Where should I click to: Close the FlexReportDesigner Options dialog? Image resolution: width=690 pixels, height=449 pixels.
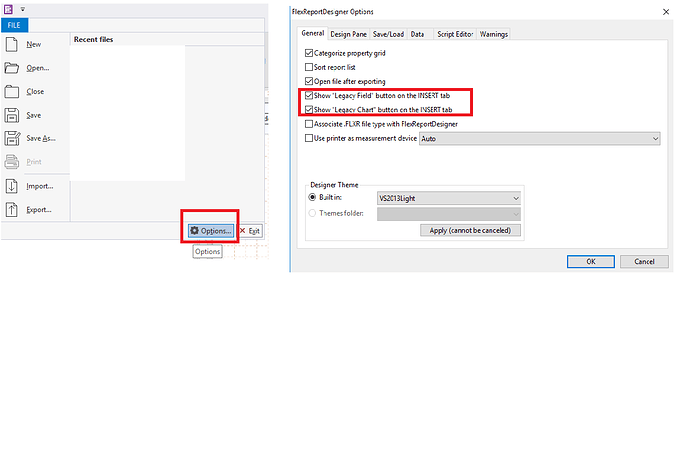click(x=666, y=12)
